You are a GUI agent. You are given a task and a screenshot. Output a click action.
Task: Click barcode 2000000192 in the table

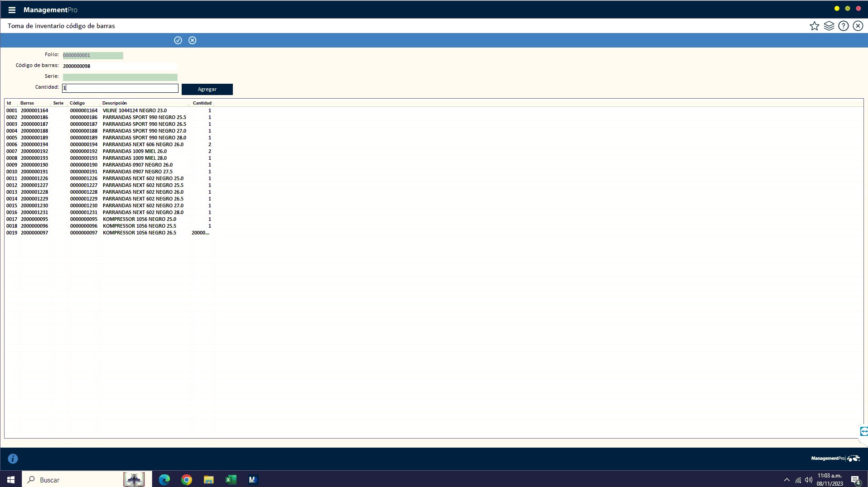coord(34,151)
